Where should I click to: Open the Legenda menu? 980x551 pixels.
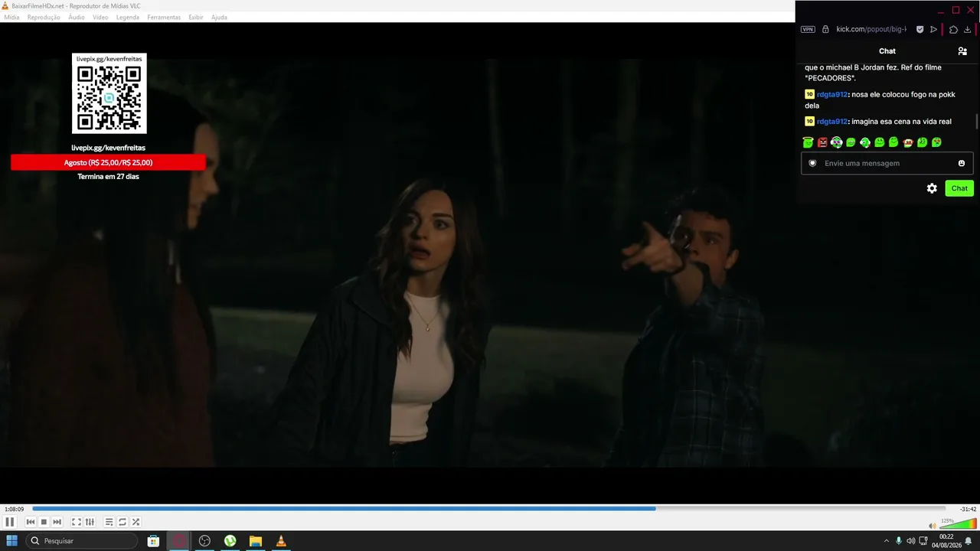click(x=128, y=17)
